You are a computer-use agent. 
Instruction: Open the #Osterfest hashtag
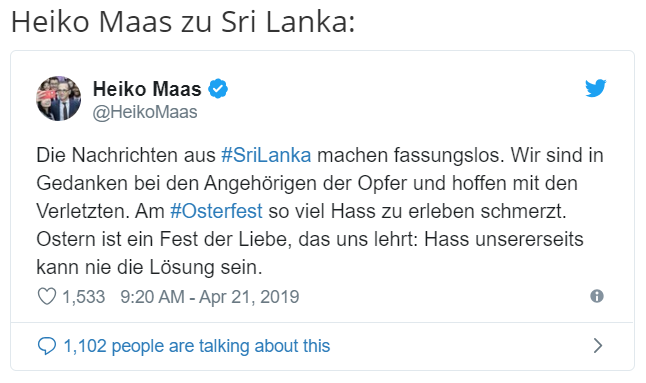pos(216,211)
